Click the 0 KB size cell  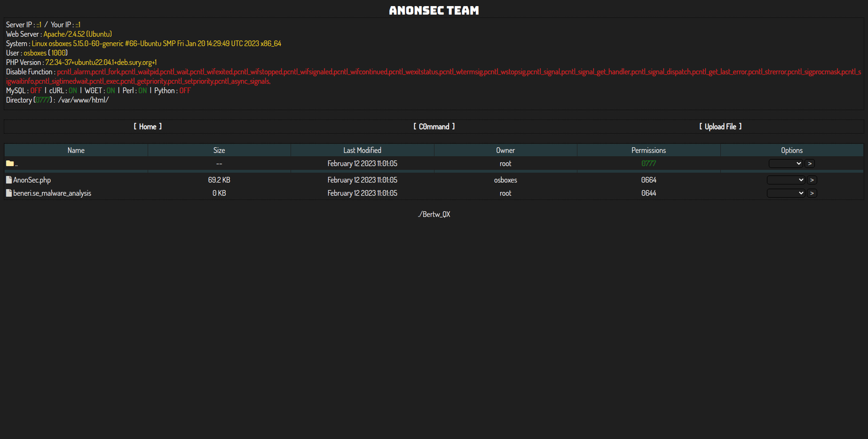[219, 193]
